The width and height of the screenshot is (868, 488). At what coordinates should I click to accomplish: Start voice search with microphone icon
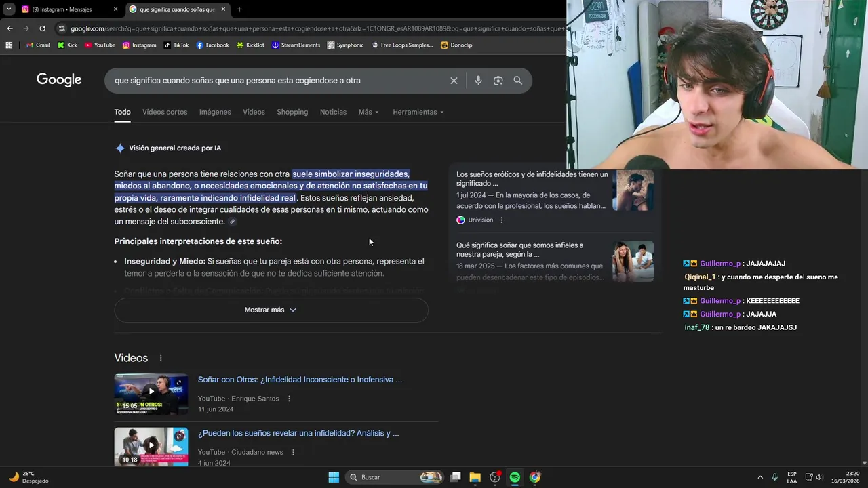click(x=478, y=81)
